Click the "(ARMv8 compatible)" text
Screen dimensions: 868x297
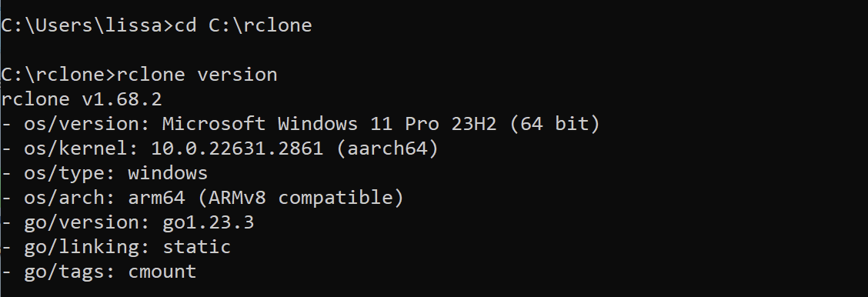(301, 198)
